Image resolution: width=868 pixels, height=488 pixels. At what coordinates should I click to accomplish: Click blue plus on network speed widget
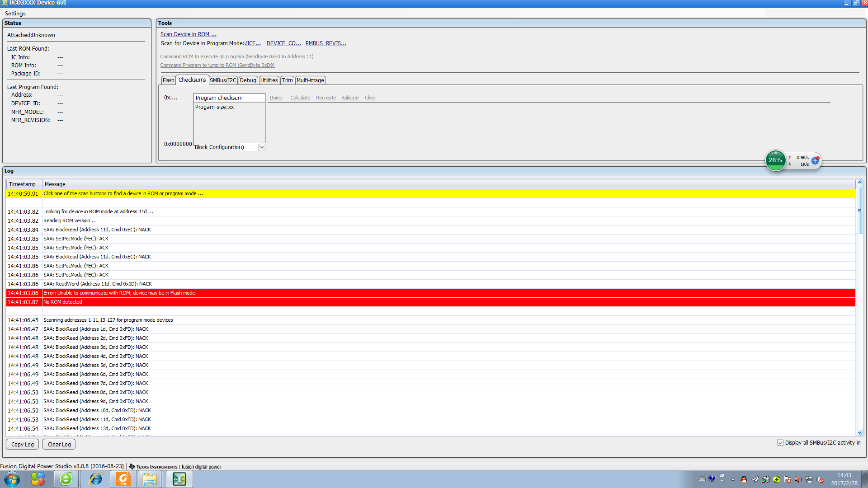[815, 160]
